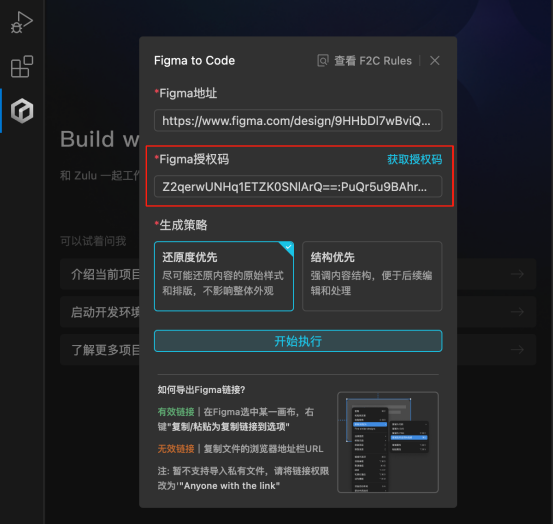This screenshot has height=524, width=554.
Task: Click the 如何导出Figma链接? heading text
Action: point(201,390)
